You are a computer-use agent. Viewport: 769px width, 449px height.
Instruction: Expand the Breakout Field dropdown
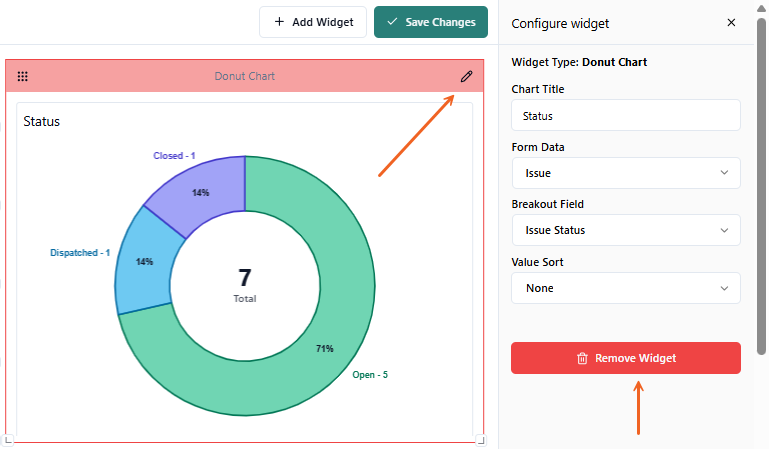(625, 230)
